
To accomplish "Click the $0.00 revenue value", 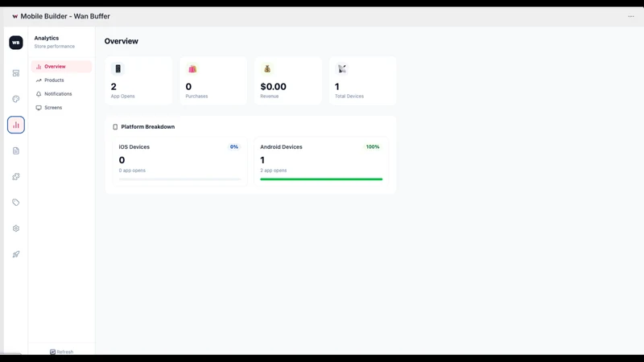I will (273, 87).
